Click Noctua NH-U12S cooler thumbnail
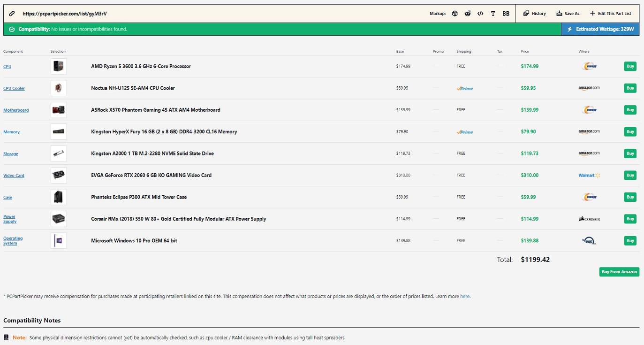 (59, 88)
